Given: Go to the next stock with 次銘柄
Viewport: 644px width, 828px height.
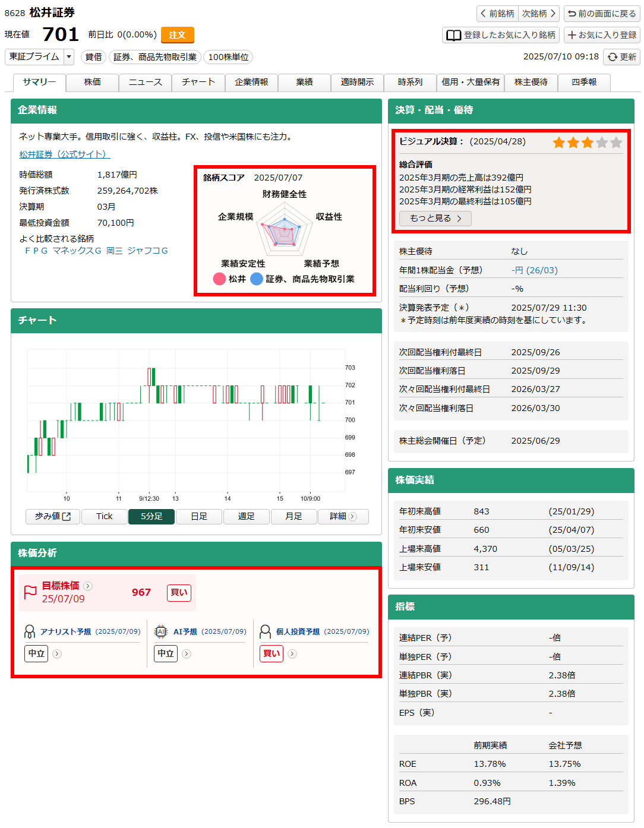Looking at the screenshot, I should click(539, 14).
